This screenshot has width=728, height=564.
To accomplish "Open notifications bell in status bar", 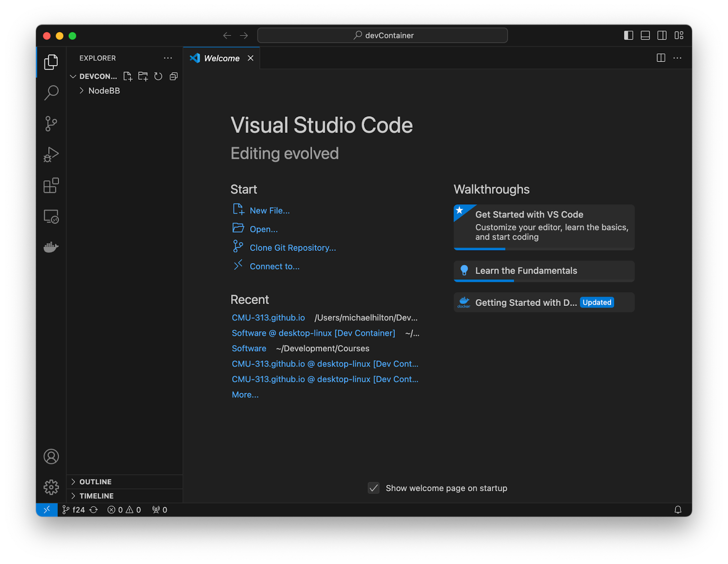I will click(x=678, y=510).
